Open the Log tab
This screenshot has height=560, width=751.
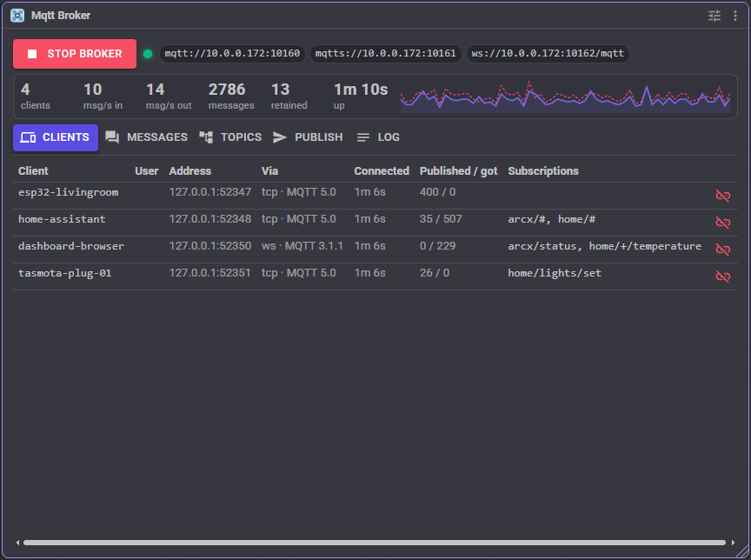378,137
